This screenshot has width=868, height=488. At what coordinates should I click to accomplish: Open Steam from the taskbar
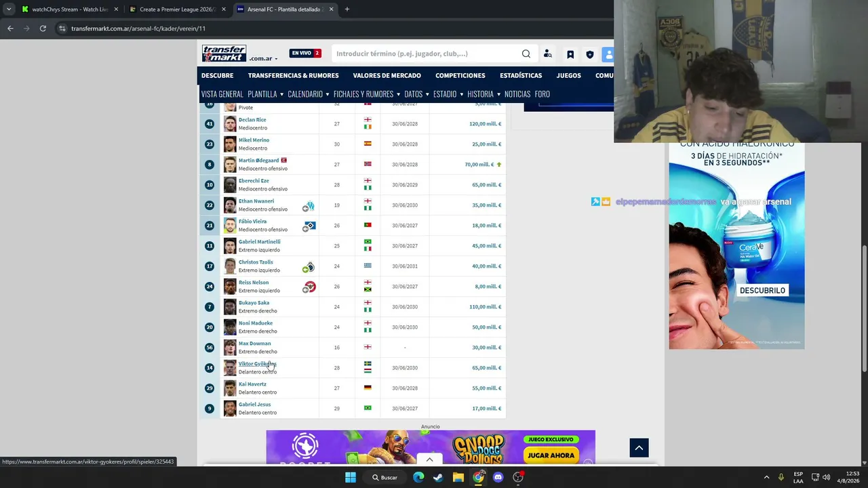coord(438,477)
